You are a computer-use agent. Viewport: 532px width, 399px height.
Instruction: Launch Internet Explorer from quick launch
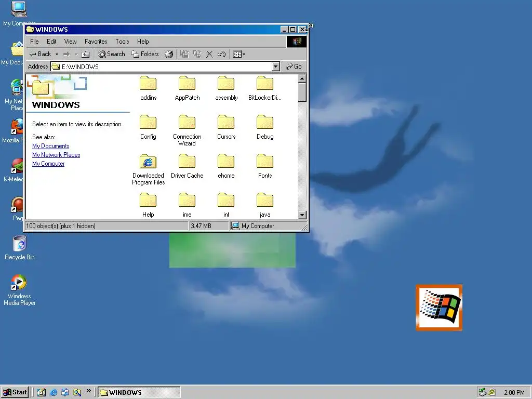(54, 392)
